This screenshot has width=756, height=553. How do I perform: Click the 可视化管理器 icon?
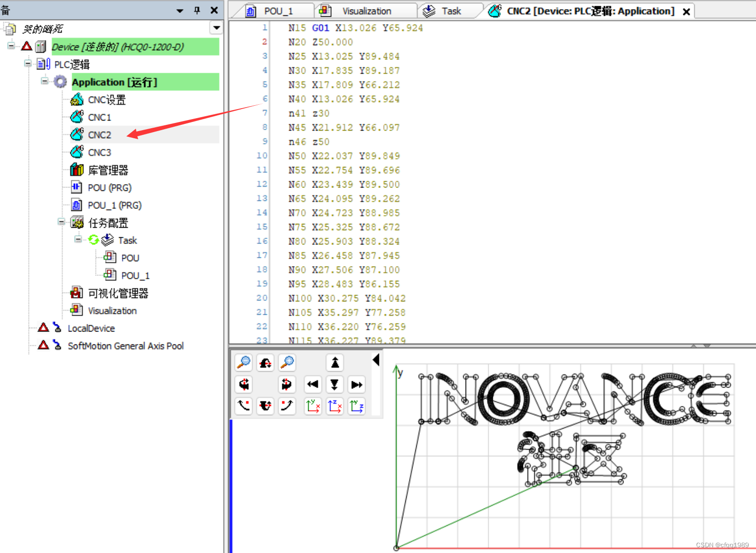tap(77, 293)
